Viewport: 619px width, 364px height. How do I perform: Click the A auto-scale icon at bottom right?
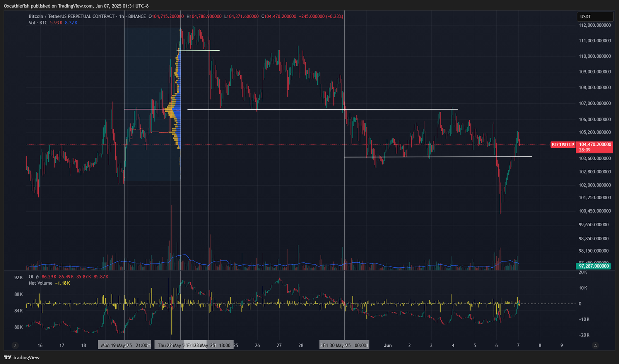tap(595, 345)
